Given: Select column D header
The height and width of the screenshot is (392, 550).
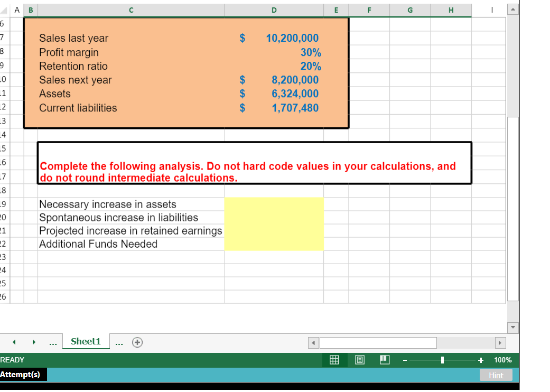Looking at the screenshot, I should coord(274,9).
